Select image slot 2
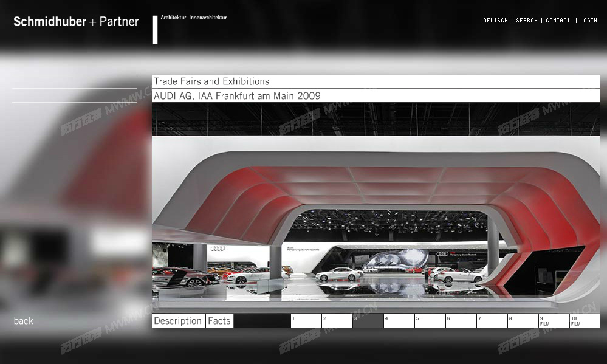This screenshot has width=607, height=364. [337, 321]
